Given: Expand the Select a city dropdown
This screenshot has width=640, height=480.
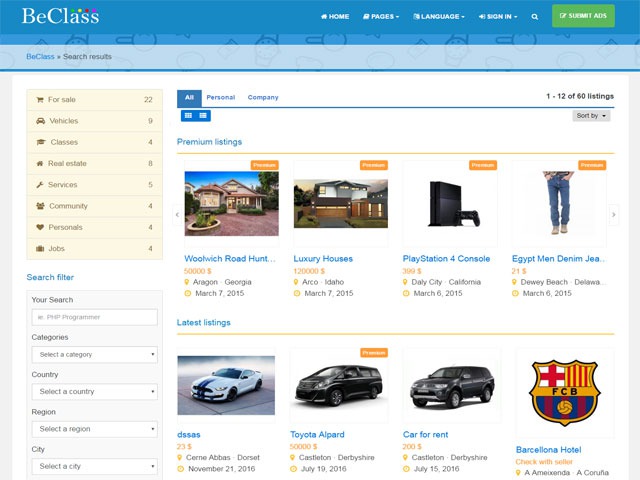Looking at the screenshot, I should [x=95, y=466].
